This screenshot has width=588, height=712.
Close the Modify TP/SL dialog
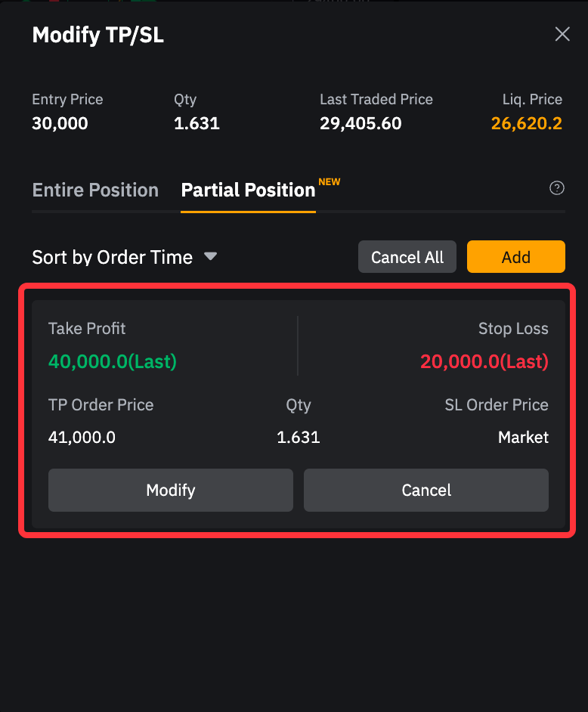562,34
